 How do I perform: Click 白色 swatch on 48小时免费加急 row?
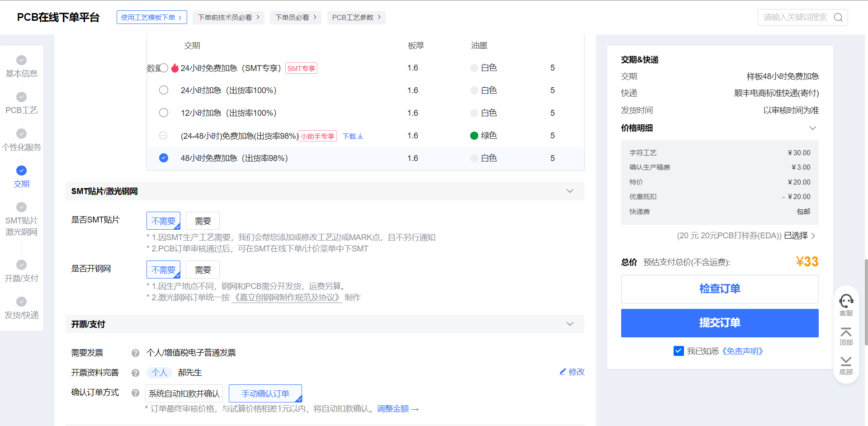[474, 158]
